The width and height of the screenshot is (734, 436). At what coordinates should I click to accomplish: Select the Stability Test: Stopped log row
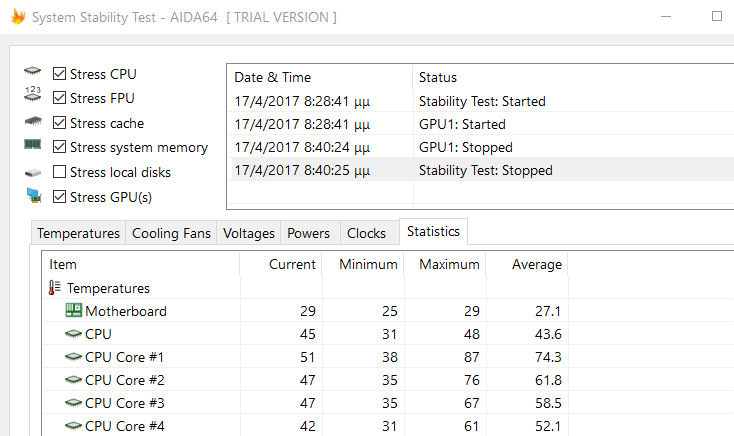click(x=481, y=170)
